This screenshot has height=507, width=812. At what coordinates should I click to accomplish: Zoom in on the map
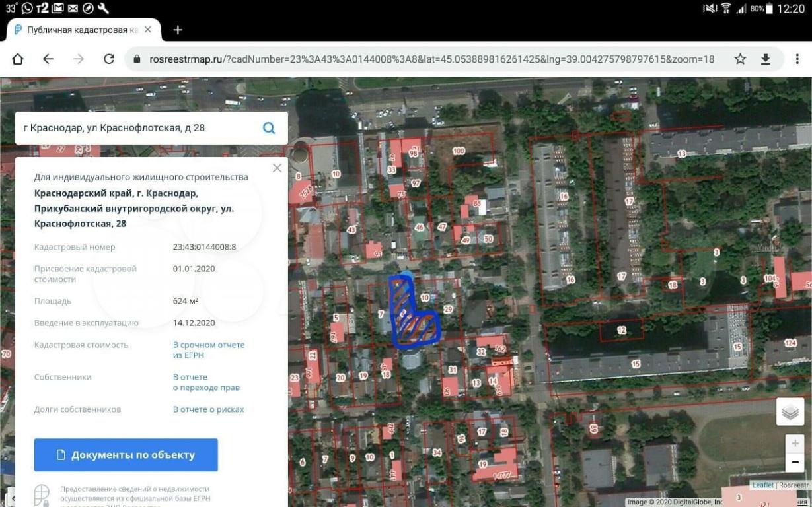795,443
